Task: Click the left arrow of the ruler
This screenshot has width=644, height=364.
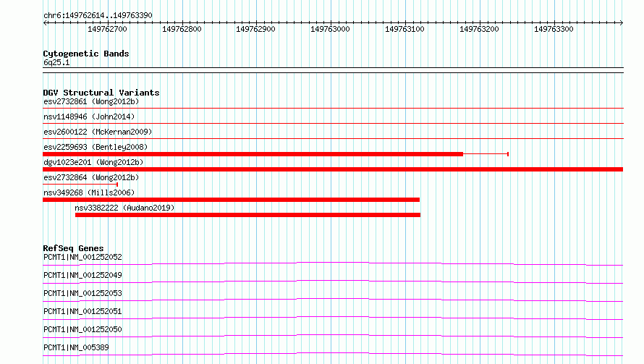Action: [x=45, y=22]
